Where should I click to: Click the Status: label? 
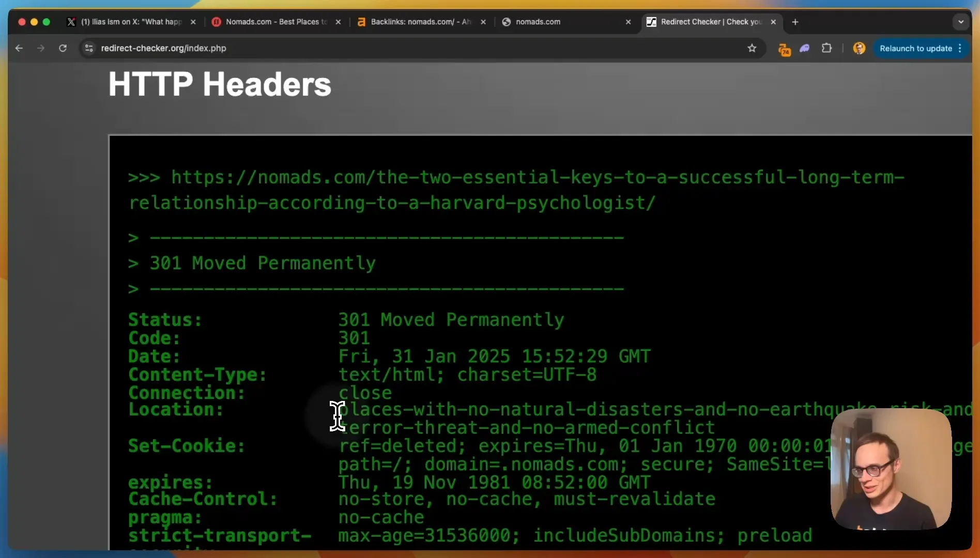pyautogui.click(x=165, y=320)
